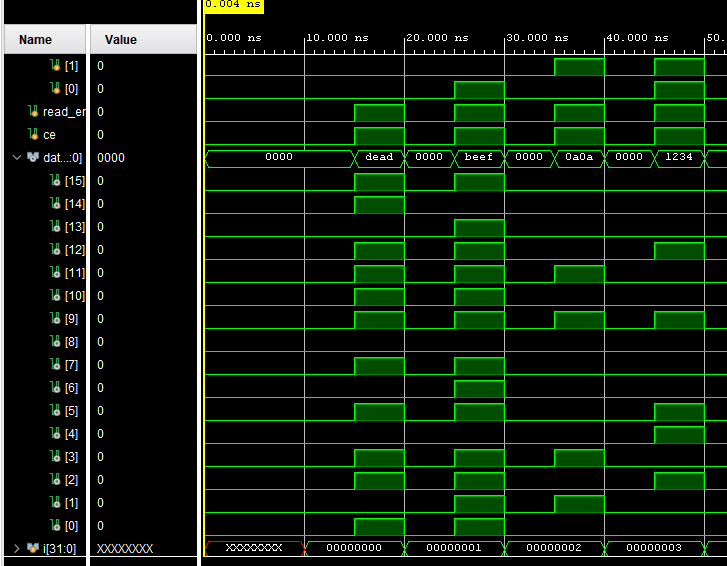Collapse the dat bus signal group

(x=16, y=158)
